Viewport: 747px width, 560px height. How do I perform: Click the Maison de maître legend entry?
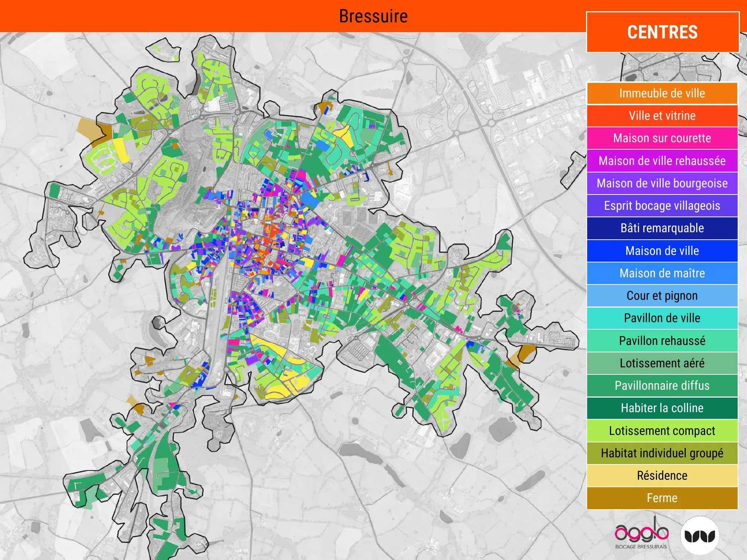click(662, 273)
